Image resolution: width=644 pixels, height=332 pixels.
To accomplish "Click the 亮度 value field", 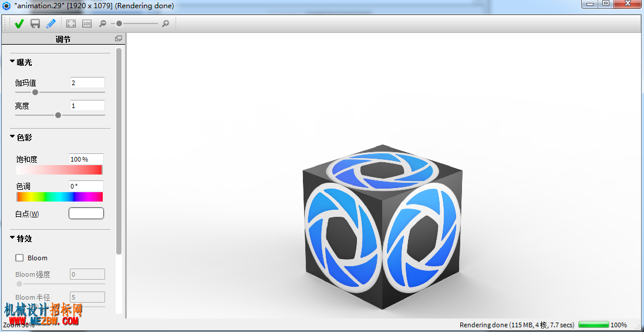I will [x=87, y=106].
